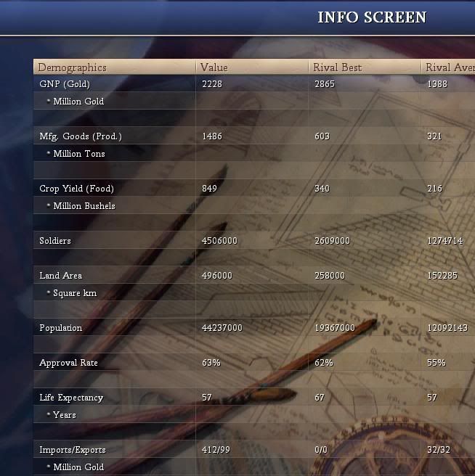Click the Years unit label
475x476 pixels.
[x=65, y=415]
